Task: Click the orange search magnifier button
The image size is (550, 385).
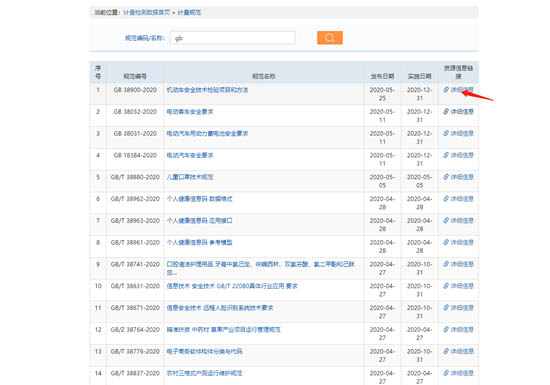Action: click(330, 38)
